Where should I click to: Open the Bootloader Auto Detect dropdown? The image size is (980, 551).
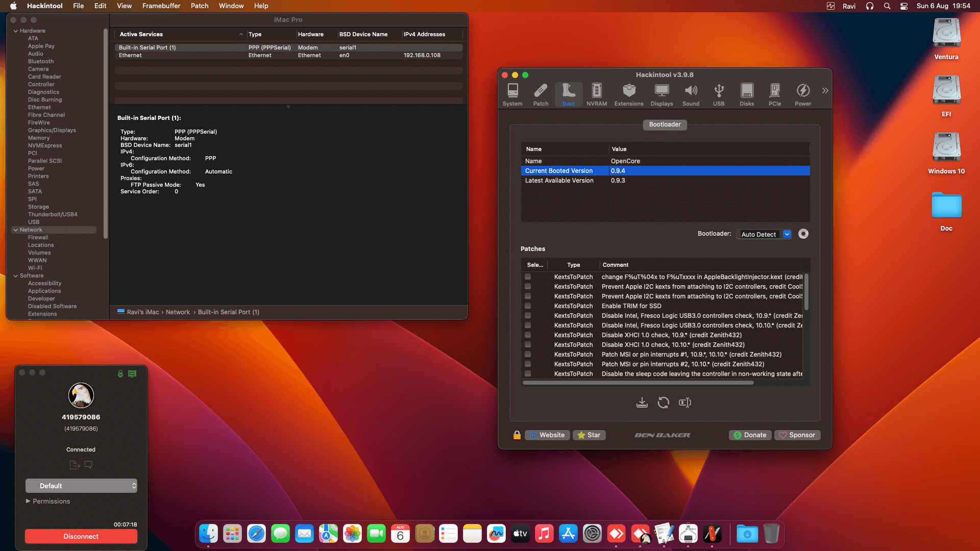point(764,234)
